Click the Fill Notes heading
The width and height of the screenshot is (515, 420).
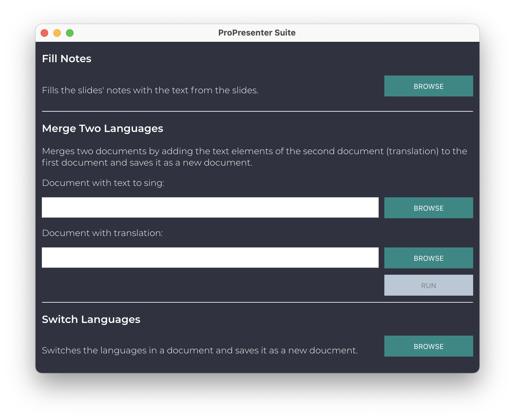[x=67, y=59]
